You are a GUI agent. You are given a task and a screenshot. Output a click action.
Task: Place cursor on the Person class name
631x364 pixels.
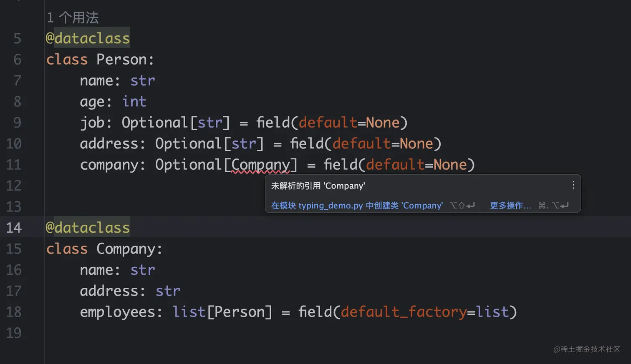coord(121,60)
